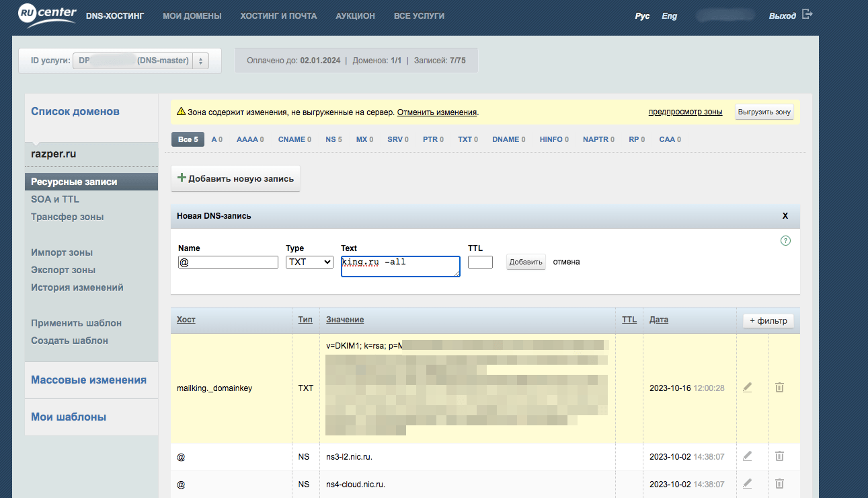868x498 pixels.
Task: Filter records by SRV type
Action: point(397,139)
